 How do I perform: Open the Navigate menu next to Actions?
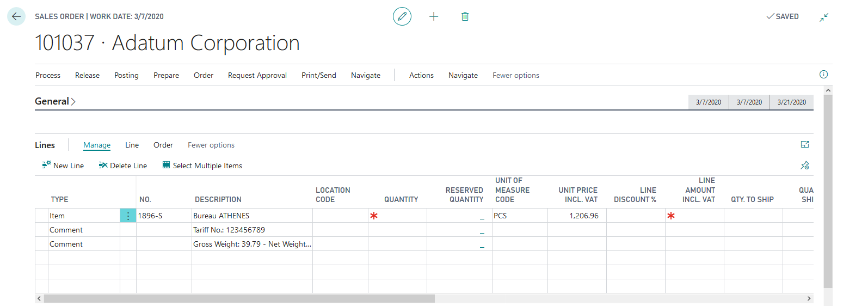[x=463, y=75]
